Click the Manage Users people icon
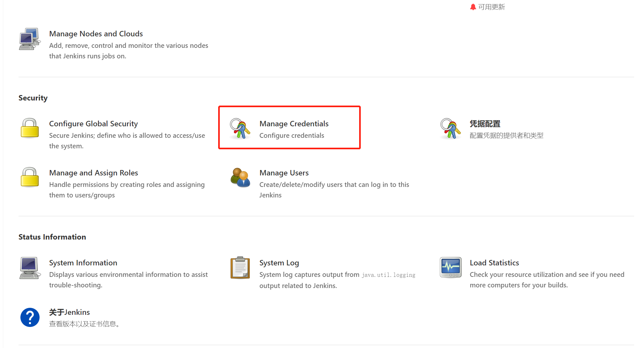 (240, 177)
